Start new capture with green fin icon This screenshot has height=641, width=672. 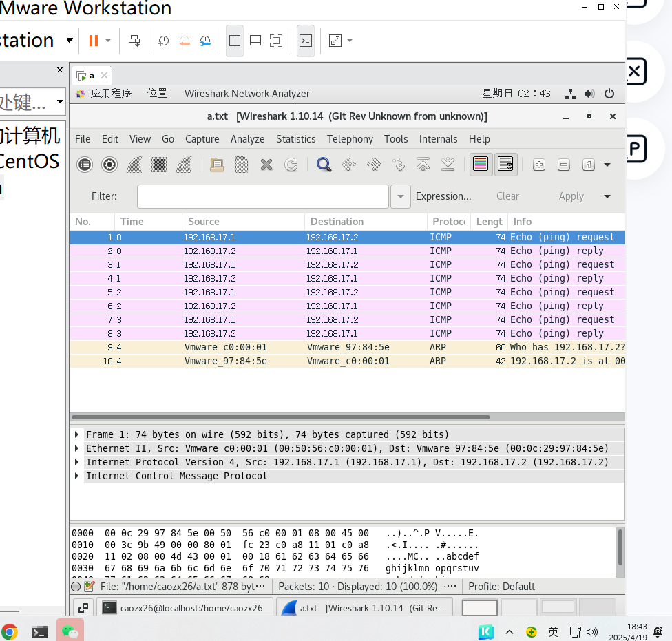click(x=134, y=165)
